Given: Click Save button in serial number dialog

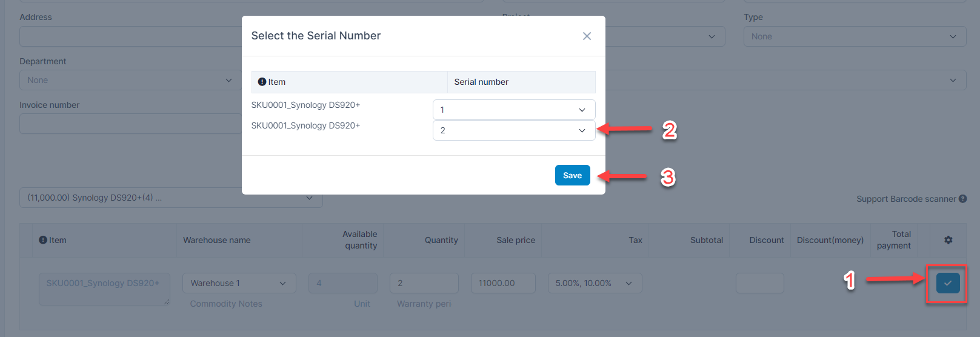Looking at the screenshot, I should 572,175.
